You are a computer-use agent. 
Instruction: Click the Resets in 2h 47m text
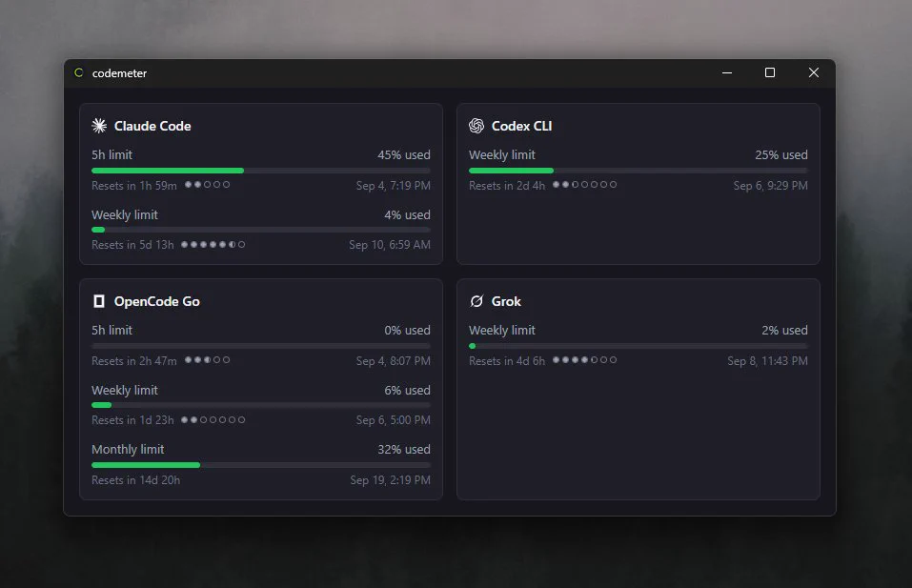133,360
